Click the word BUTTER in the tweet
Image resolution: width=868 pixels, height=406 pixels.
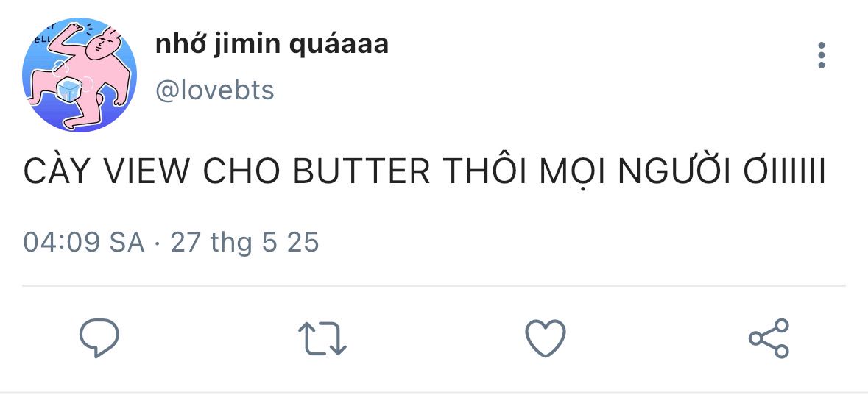point(361,171)
